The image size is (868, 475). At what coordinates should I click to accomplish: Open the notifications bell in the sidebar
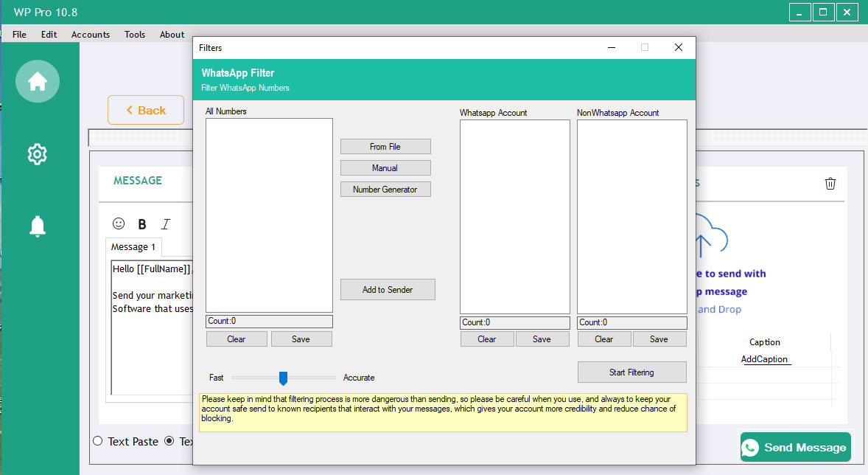coord(37,226)
